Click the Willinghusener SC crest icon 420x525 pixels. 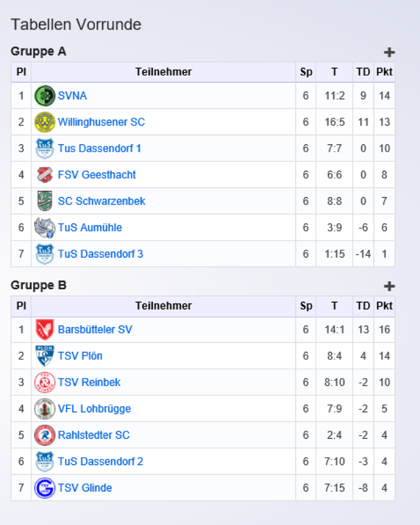pyautogui.click(x=44, y=122)
